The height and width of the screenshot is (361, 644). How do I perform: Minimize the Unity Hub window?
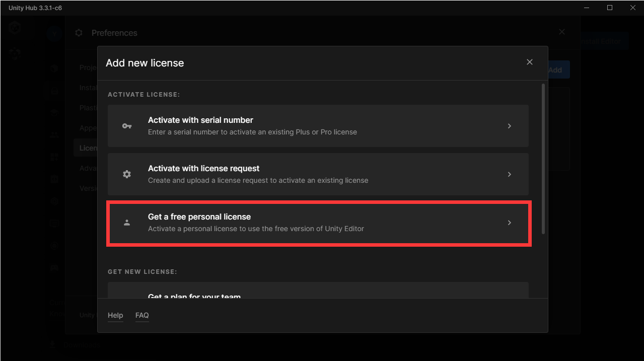click(x=587, y=8)
